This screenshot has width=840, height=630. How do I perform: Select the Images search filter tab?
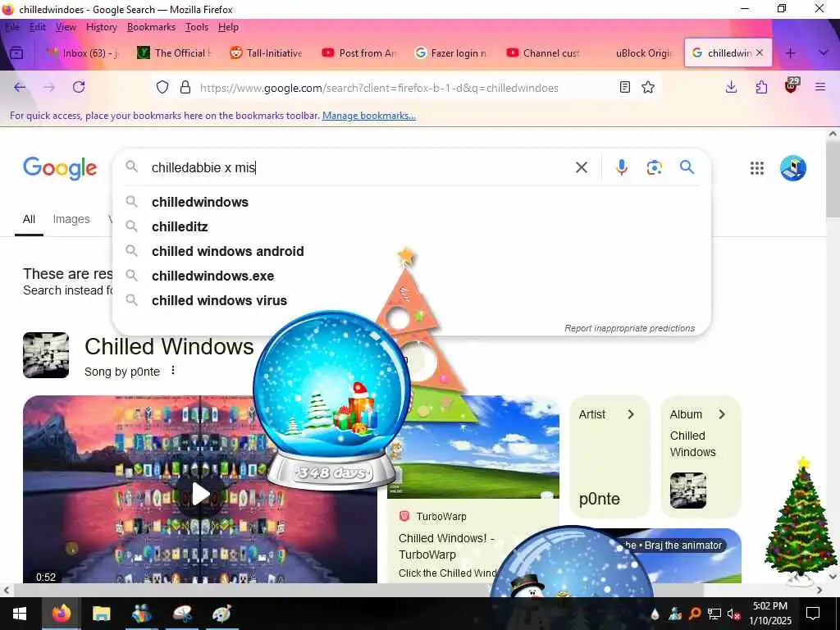tap(71, 219)
